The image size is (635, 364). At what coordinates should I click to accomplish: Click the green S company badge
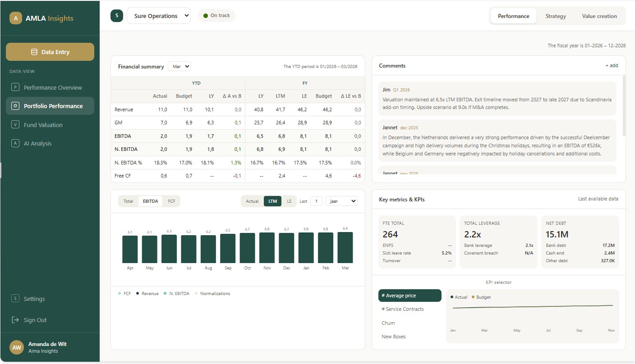(x=117, y=16)
